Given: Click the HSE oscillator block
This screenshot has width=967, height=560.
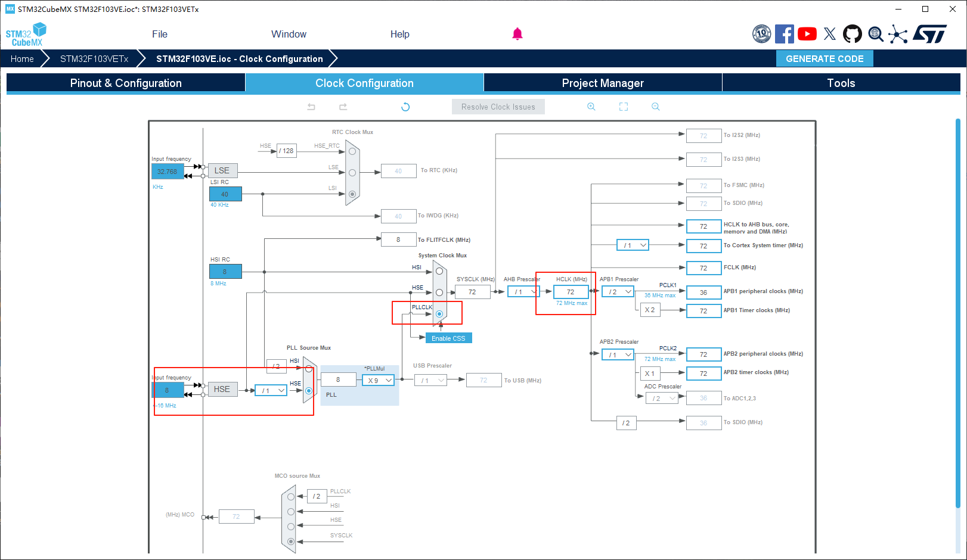Looking at the screenshot, I should (x=222, y=389).
